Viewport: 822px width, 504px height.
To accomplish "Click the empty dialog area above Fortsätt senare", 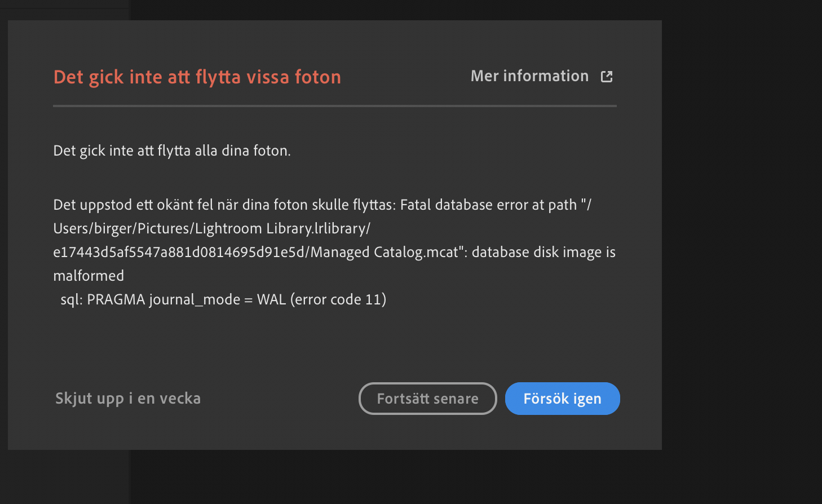I will tap(427, 344).
